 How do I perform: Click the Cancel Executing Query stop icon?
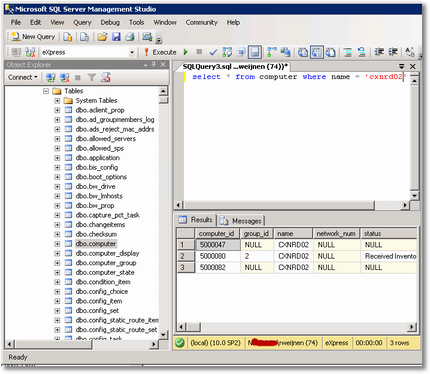[199, 52]
